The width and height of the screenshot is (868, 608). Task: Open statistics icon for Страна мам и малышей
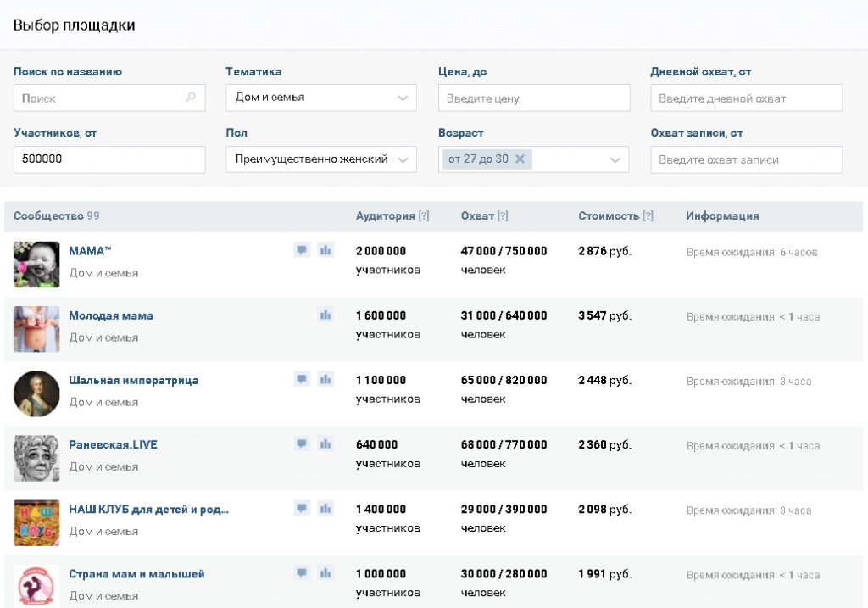pos(325,573)
